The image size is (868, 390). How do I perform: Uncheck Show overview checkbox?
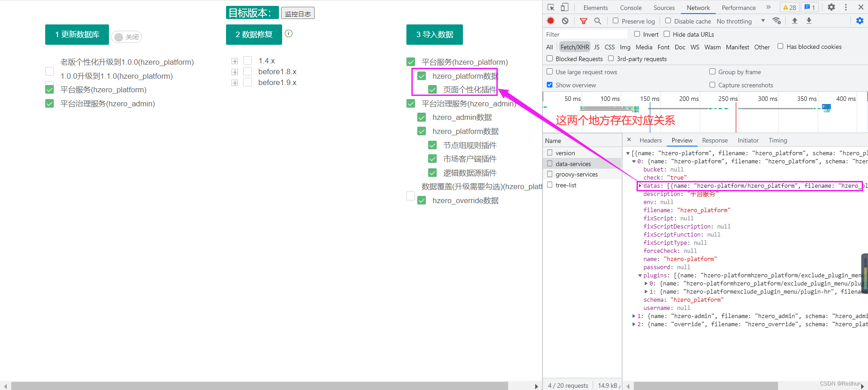click(550, 85)
